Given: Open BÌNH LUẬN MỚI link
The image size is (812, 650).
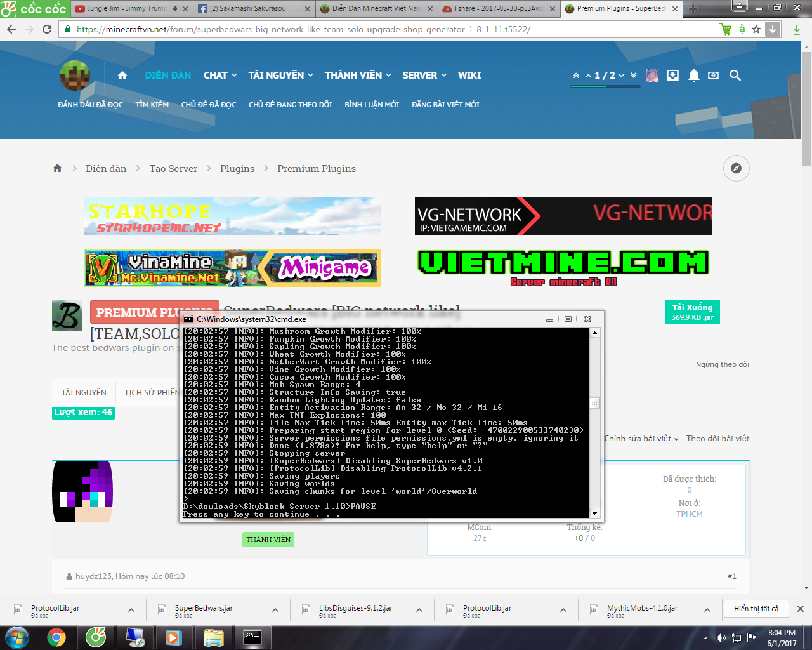Looking at the screenshot, I should coord(372,105).
